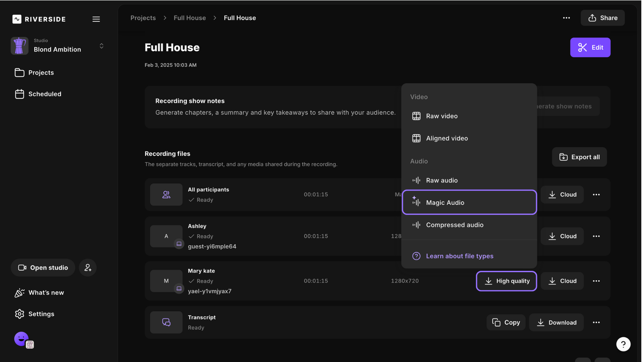644x362 pixels.
Task: Click the Learn about file types link
Action: [460, 256]
